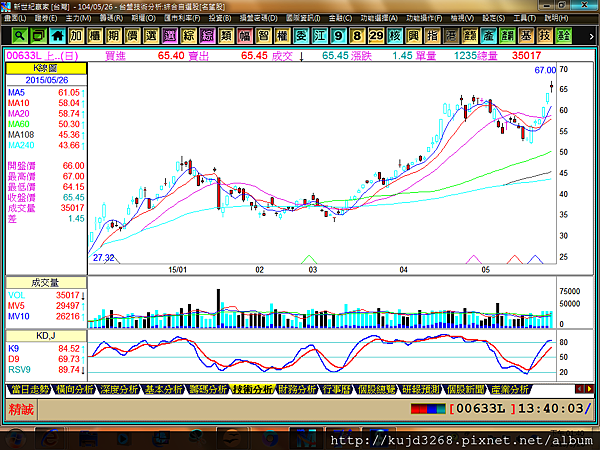Click the red 幅 toolbar icon
This screenshot has height=450, width=600.
[245, 36]
